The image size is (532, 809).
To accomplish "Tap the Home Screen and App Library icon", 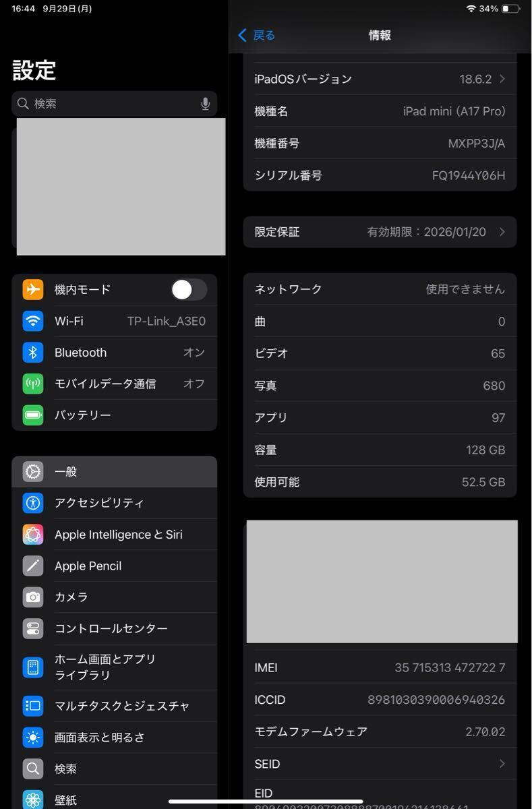I will [x=33, y=667].
